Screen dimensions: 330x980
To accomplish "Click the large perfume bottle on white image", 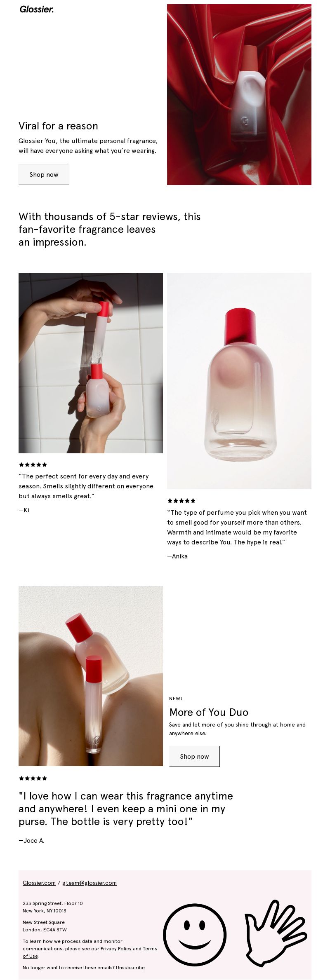I will coord(239,381).
